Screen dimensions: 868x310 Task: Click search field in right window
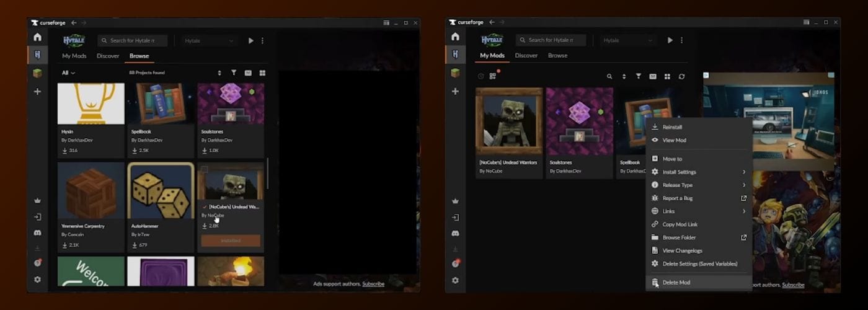pyautogui.click(x=551, y=40)
